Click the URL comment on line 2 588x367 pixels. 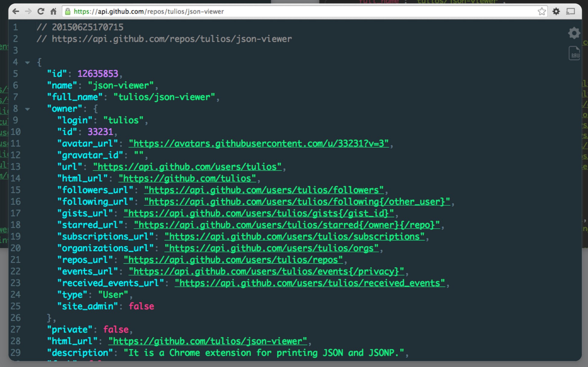pyautogui.click(x=164, y=39)
